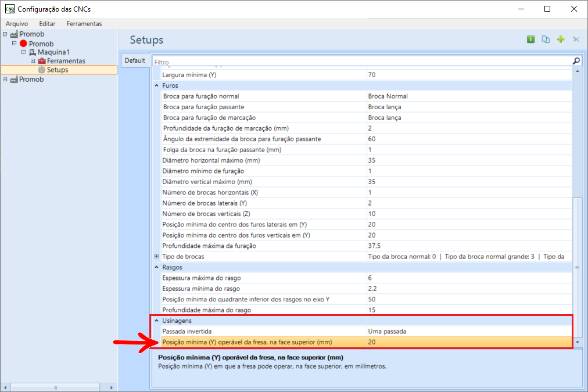This screenshot has height=392, width=588.
Task: Click value 15 of Profundidade máxima do rasgo
Action: click(x=469, y=310)
